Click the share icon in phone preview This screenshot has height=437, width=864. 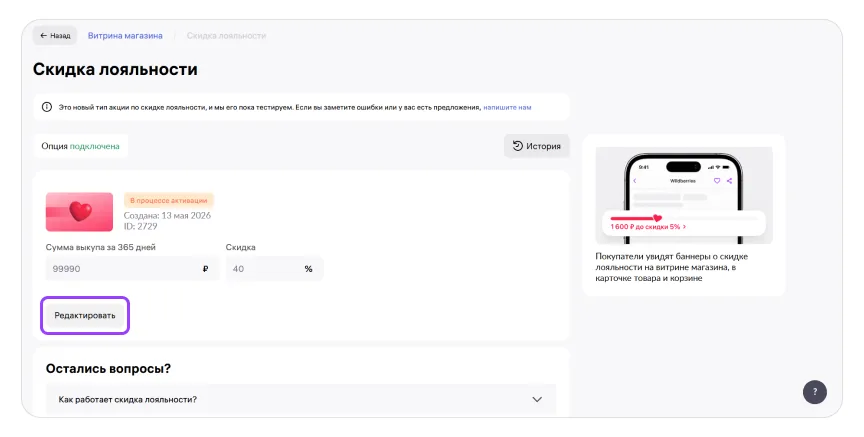729,181
